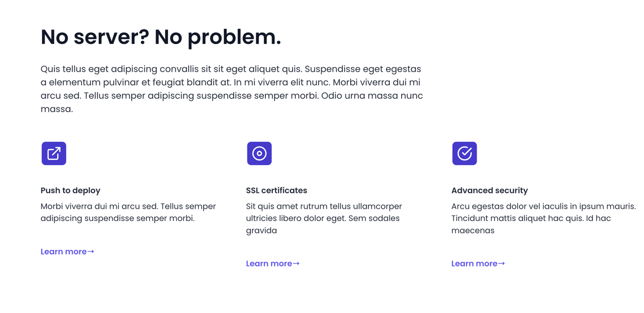The width and height of the screenshot is (644, 313).
Task: Click 'gravida' in the SSL certificates description
Action: [261, 231]
